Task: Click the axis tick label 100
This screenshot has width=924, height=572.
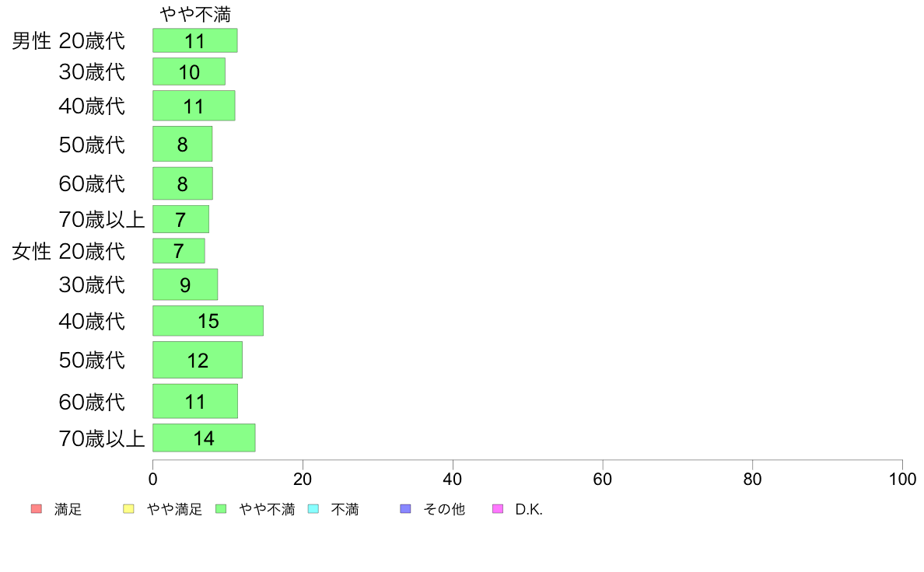Action: [902, 479]
